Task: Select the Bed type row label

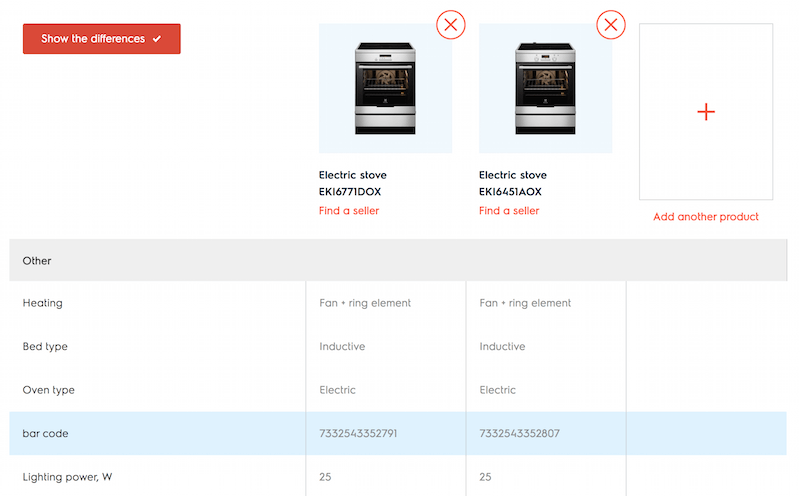Action: point(45,347)
